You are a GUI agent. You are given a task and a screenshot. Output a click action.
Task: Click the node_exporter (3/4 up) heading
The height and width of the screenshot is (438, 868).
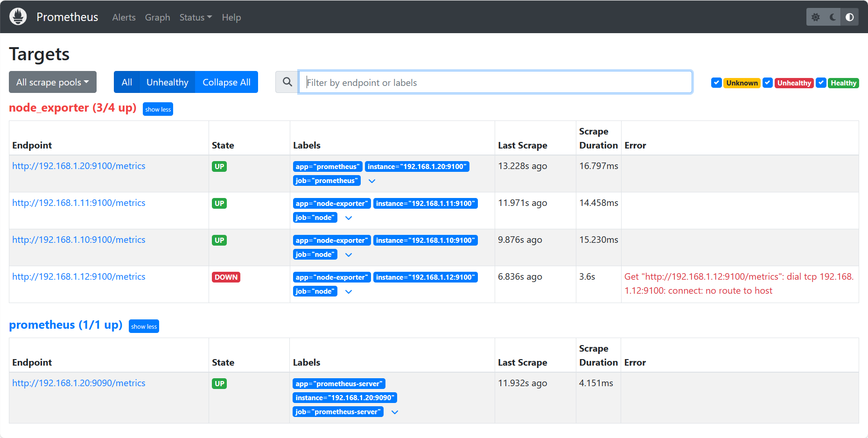coord(73,108)
